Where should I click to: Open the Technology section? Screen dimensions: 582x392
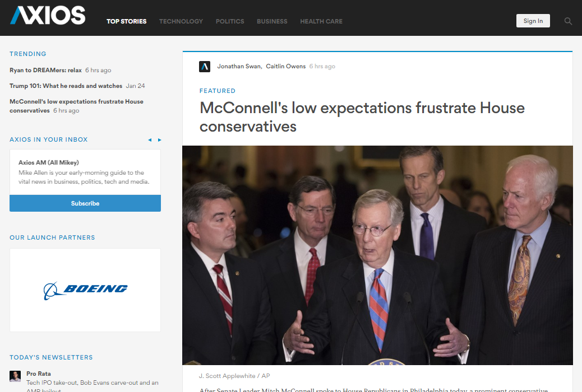pos(181,21)
